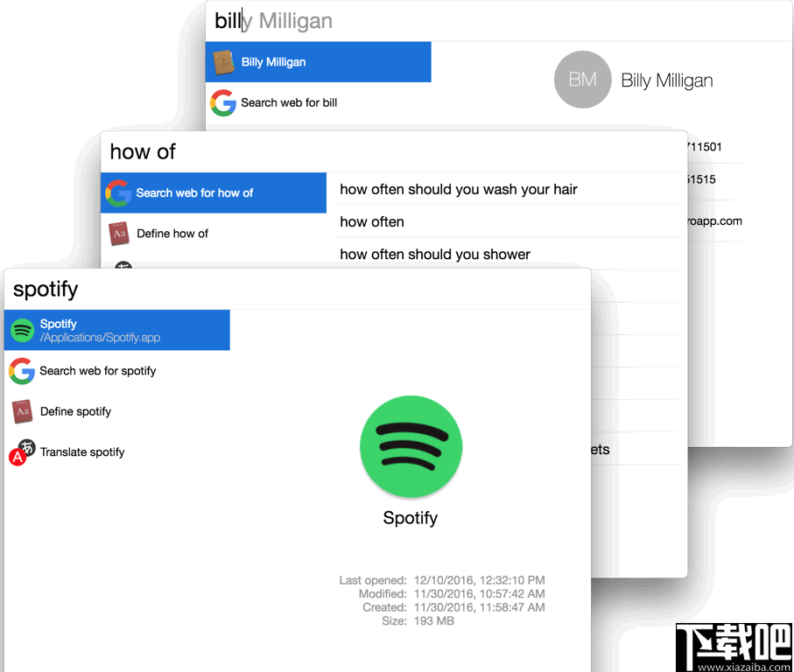Click the Created date 11/30/2016, 11:58:47 AM
The image size is (794, 672).
click(480, 607)
